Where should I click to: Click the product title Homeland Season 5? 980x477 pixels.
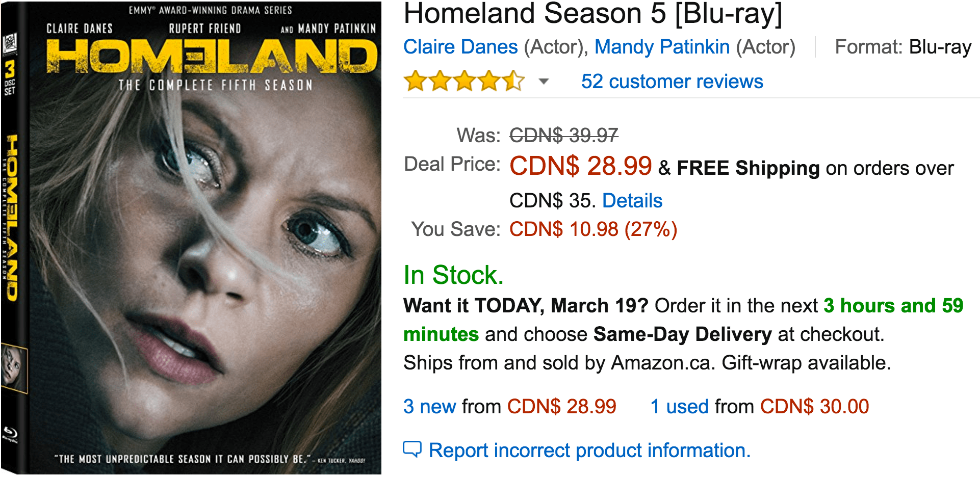[592, 14]
